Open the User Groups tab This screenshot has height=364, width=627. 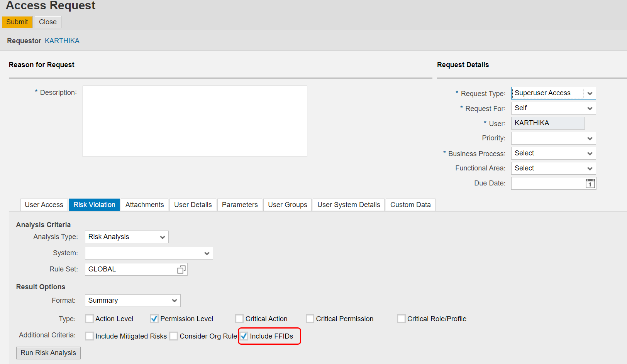tap(287, 205)
